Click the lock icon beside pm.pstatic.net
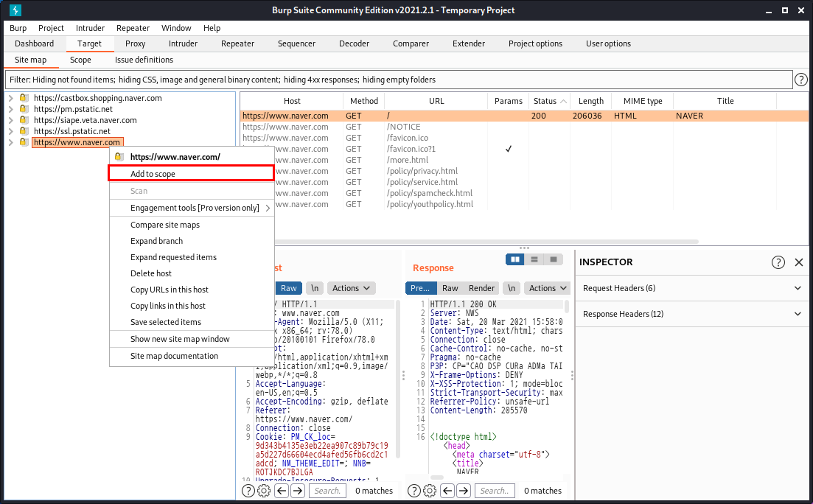The image size is (813, 504). (x=24, y=109)
